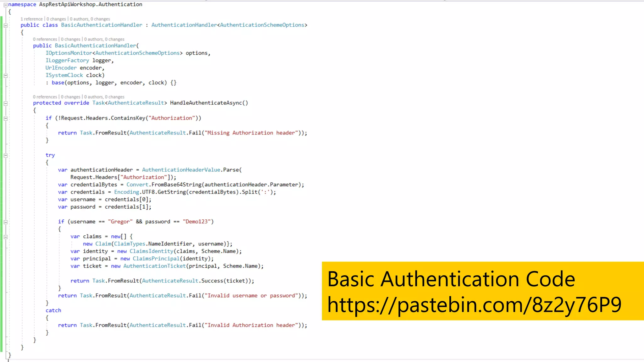This screenshot has width=644, height=362.
Task: Collapse toggle beside the ISystemClock clock line
Action: click(5, 75)
